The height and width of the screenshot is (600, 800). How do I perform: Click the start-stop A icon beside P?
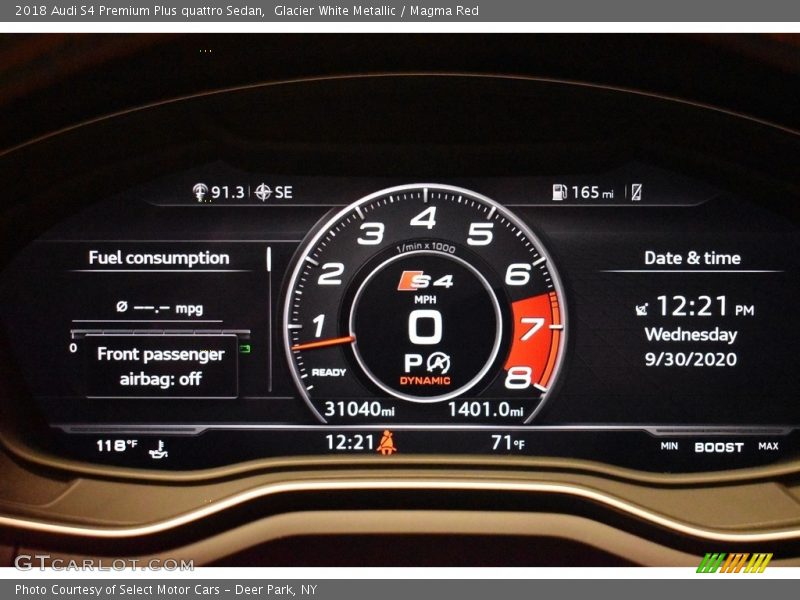[439, 363]
